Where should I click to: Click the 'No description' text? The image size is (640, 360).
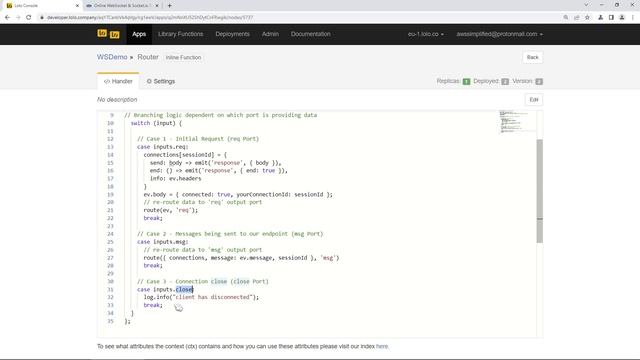(x=117, y=100)
